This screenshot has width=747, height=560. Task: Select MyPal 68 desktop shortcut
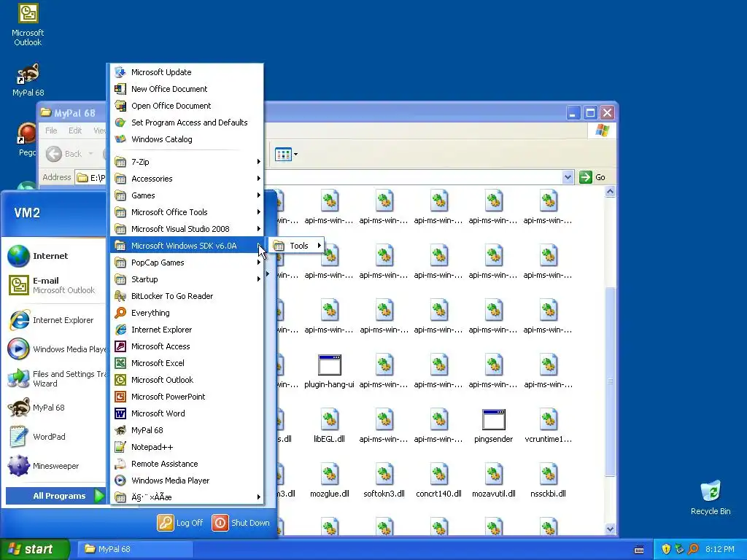pyautogui.click(x=28, y=80)
